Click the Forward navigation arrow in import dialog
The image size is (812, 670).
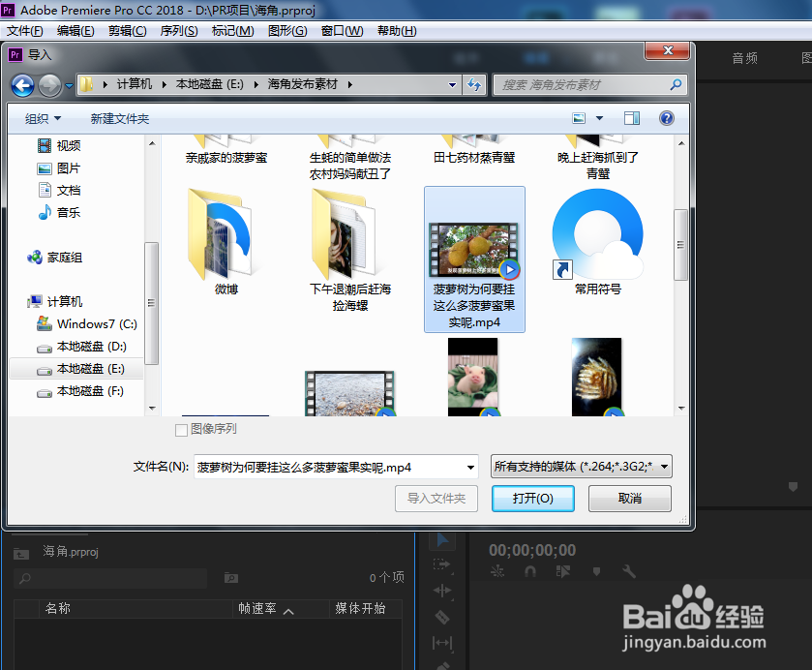pyautogui.click(x=49, y=85)
